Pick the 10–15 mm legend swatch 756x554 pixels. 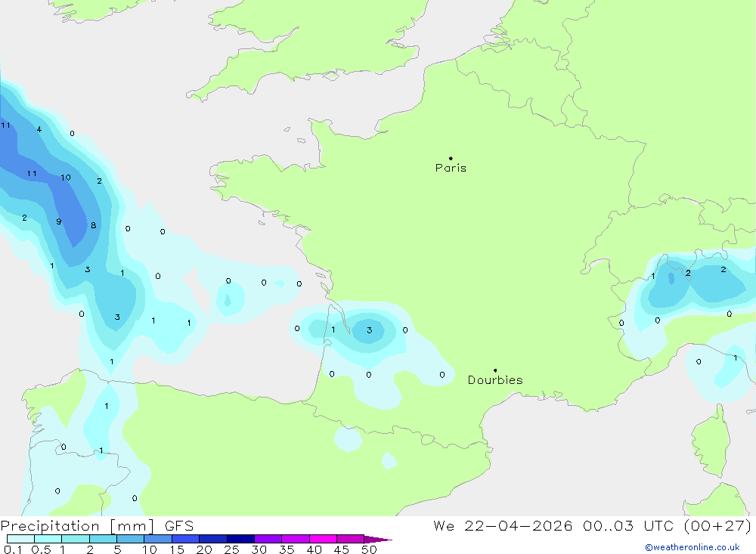(x=158, y=539)
